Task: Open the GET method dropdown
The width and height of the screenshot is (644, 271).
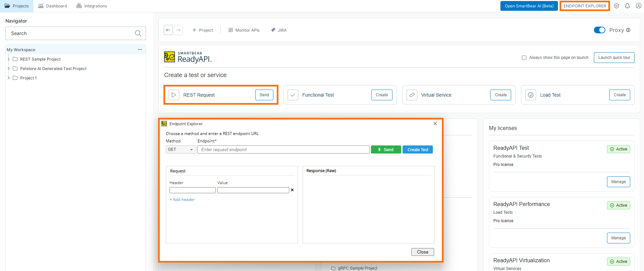Action: tap(181, 149)
